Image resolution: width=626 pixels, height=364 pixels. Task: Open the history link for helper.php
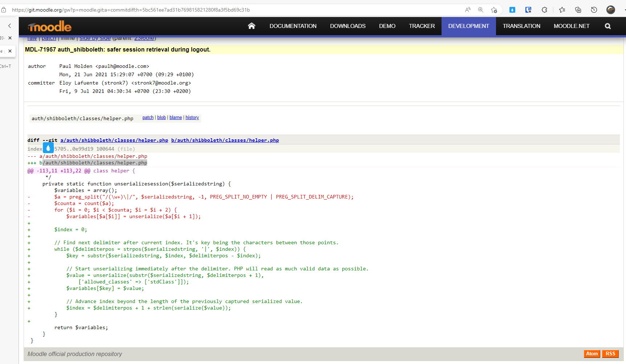click(x=192, y=118)
